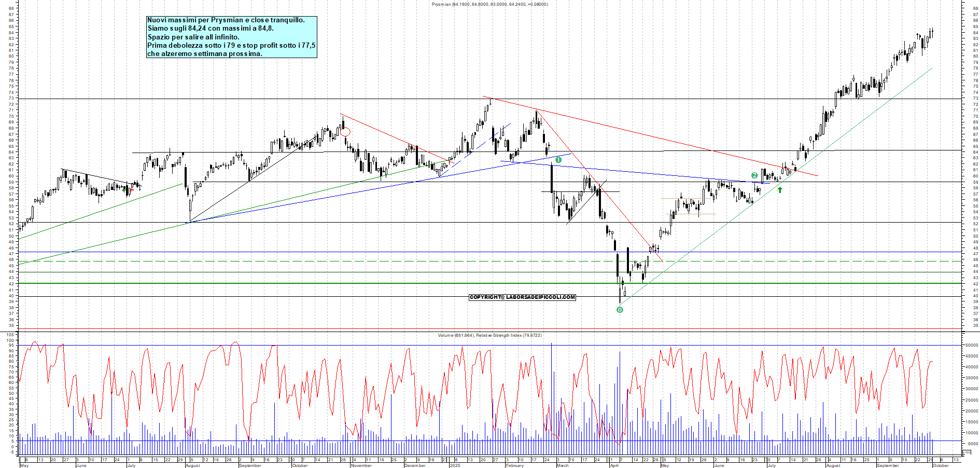Click the November label on the time axis
Screen dimensions: 980x468
tap(361, 465)
